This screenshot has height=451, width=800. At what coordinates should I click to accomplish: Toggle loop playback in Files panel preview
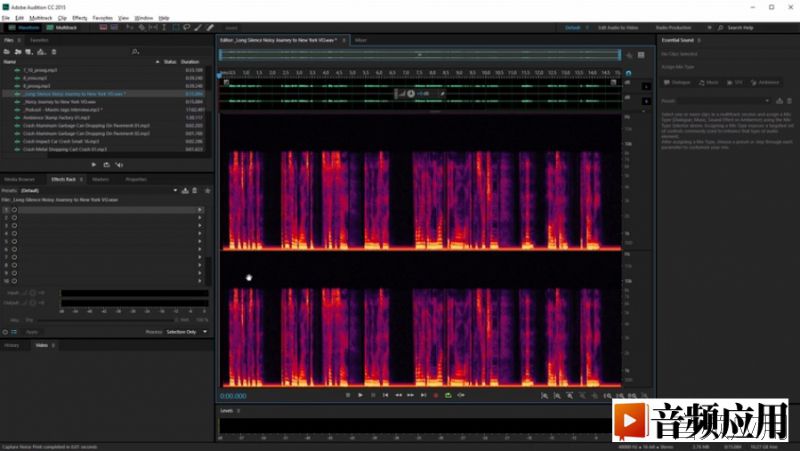click(106, 165)
